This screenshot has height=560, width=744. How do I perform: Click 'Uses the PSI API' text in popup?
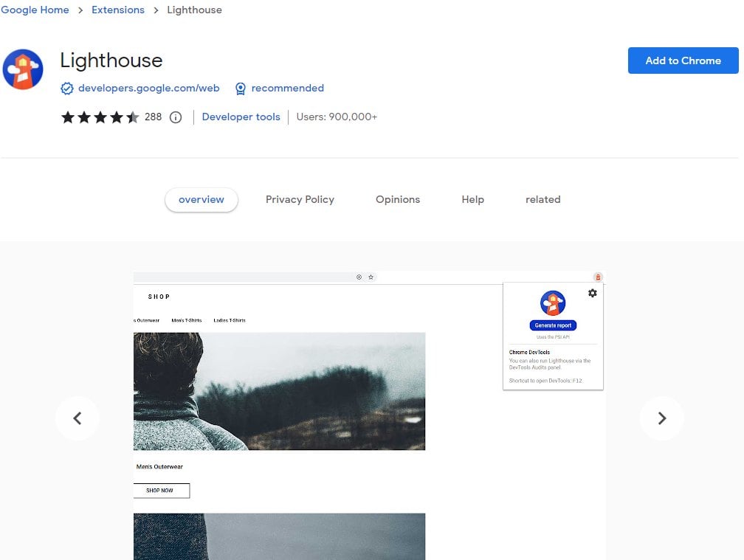click(553, 337)
